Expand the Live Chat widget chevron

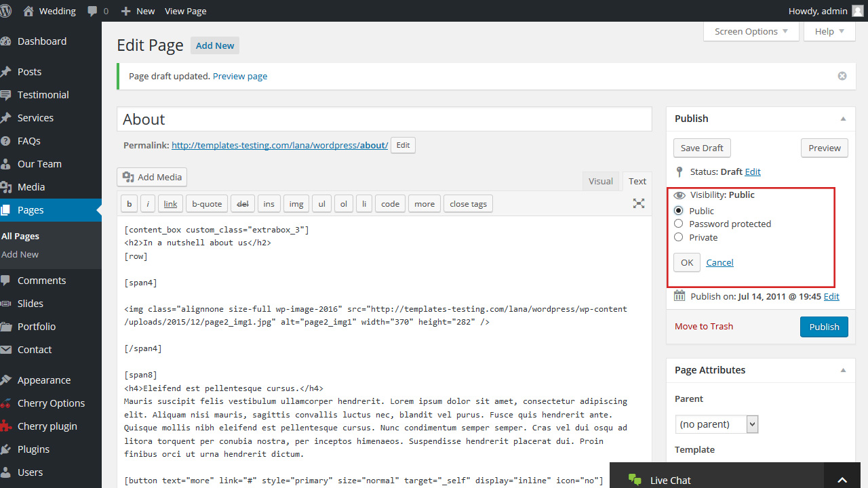pyautogui.click(x=842, y=480)
